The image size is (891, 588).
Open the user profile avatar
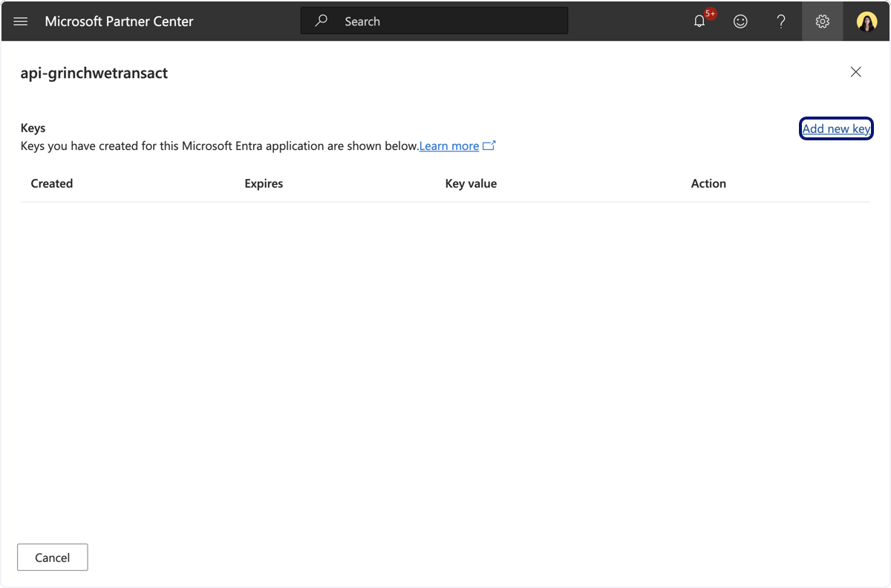point(866,22)
